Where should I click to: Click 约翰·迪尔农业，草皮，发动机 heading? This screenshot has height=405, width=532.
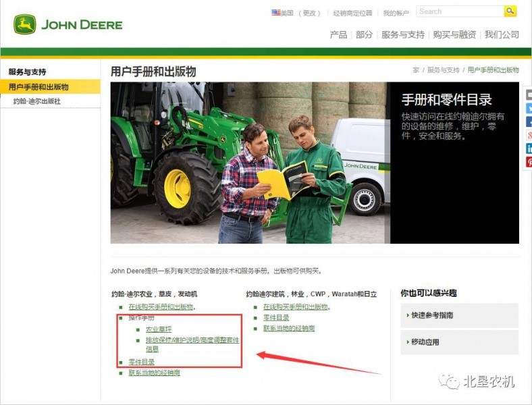point(154,294)
